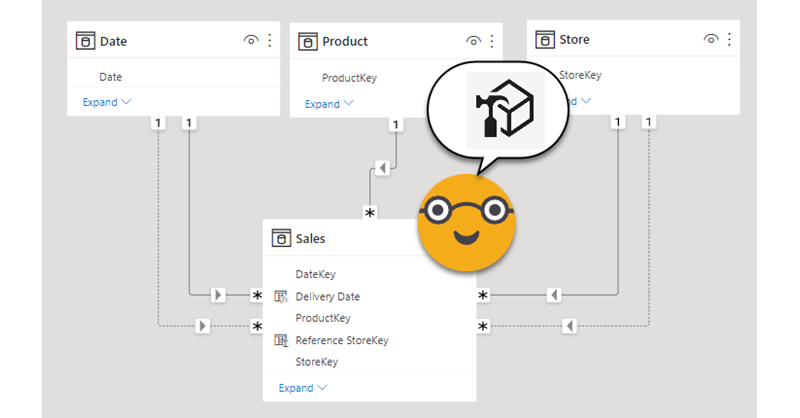Select the DateKey field in Sales
The width and height of the screenshot is (800, 418).
click(x=316, y=274)
